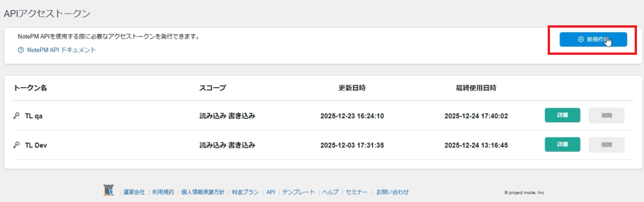The height and width of the screenshot is (202, 644).
Task: Click the key icon next to TL qa
Action: 17,116
